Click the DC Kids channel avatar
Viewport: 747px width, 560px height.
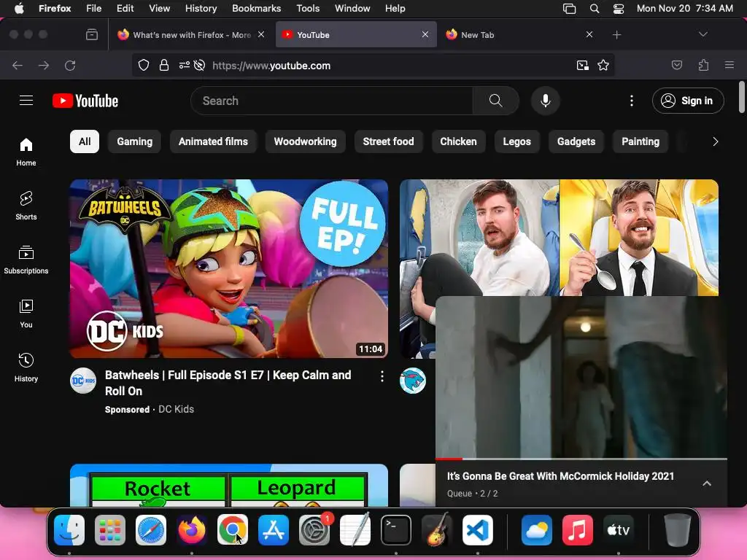[83, 381]
